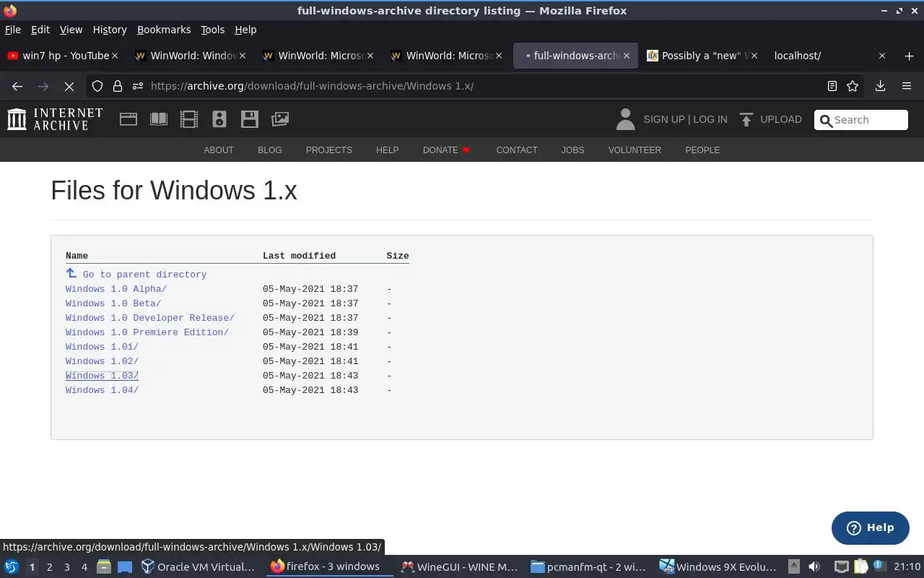The image size is (924, 578).
Task: Click the clipboard icon in the system tray
Action: pyautogui.click(x=860, y=567)
